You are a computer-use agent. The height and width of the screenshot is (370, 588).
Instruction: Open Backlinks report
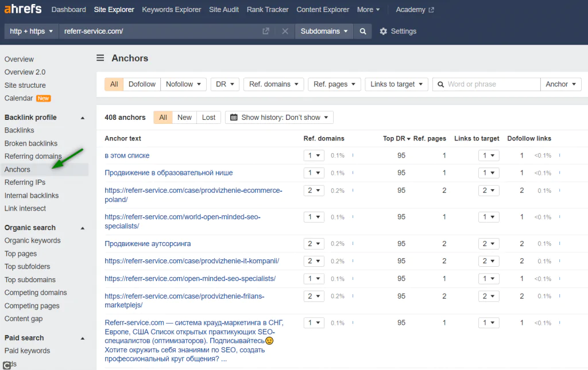pyautogui.click(x=19, y=130)
